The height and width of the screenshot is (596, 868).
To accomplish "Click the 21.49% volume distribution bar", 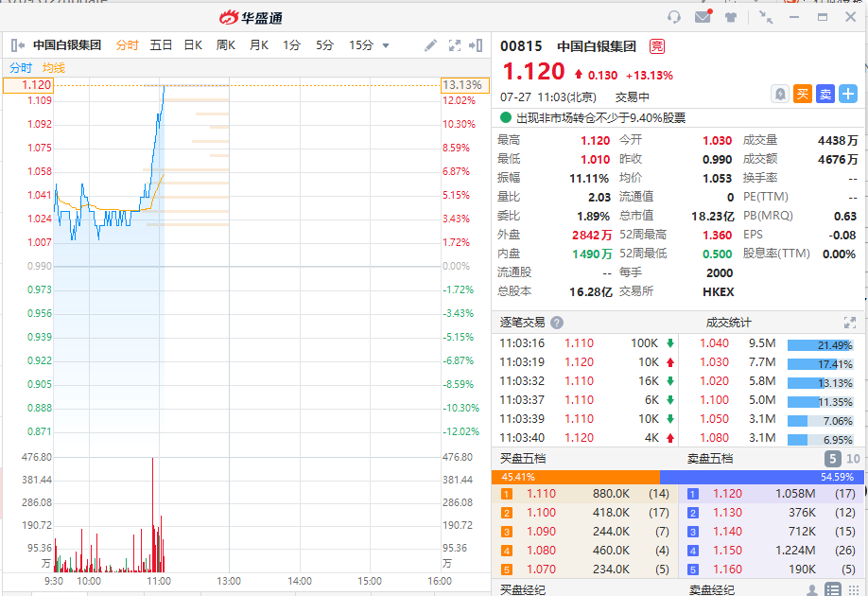I will click(x=821, y=345).
